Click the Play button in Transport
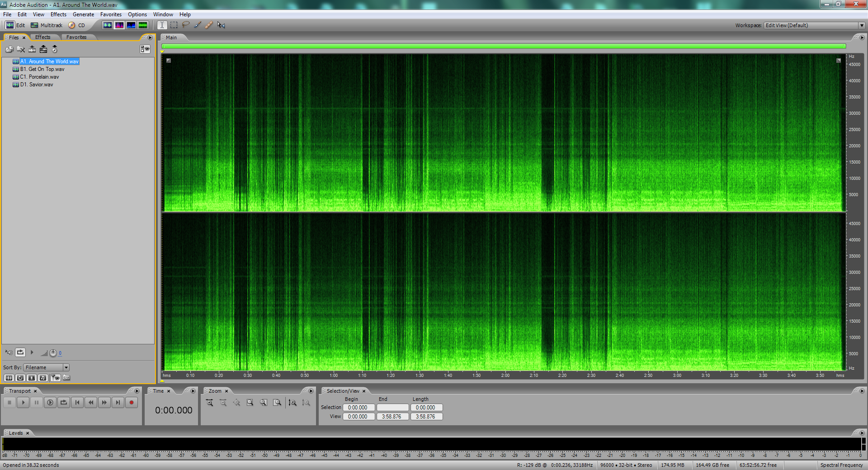The height and width of the screenshot is (470, 868). click(x=23, y=402)
